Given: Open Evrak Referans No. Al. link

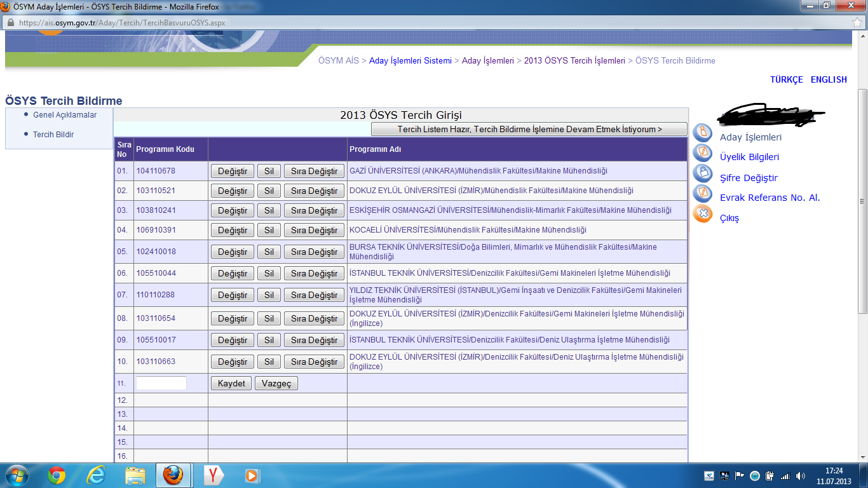Looking at the screenshot, I should coord(770,198).
